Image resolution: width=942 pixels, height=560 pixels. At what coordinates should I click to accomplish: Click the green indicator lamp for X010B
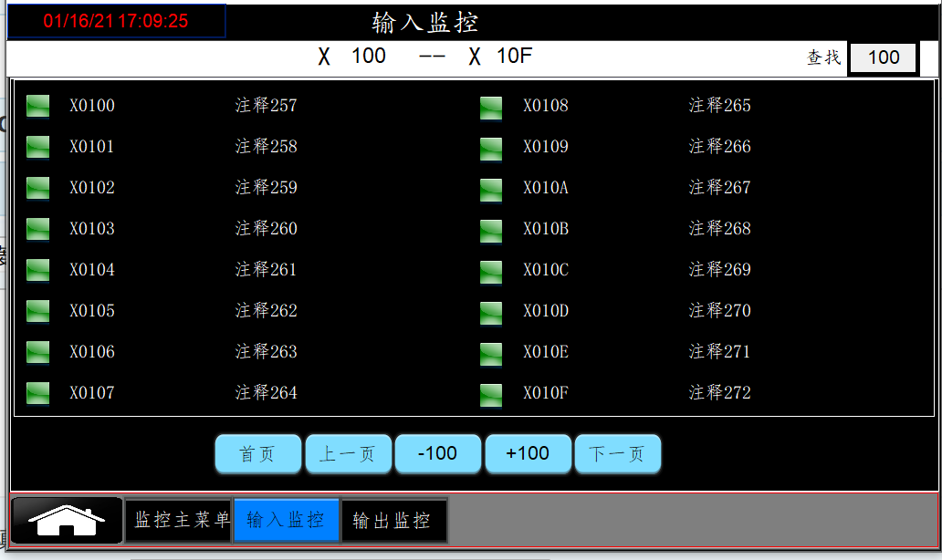tap(491, 231)
